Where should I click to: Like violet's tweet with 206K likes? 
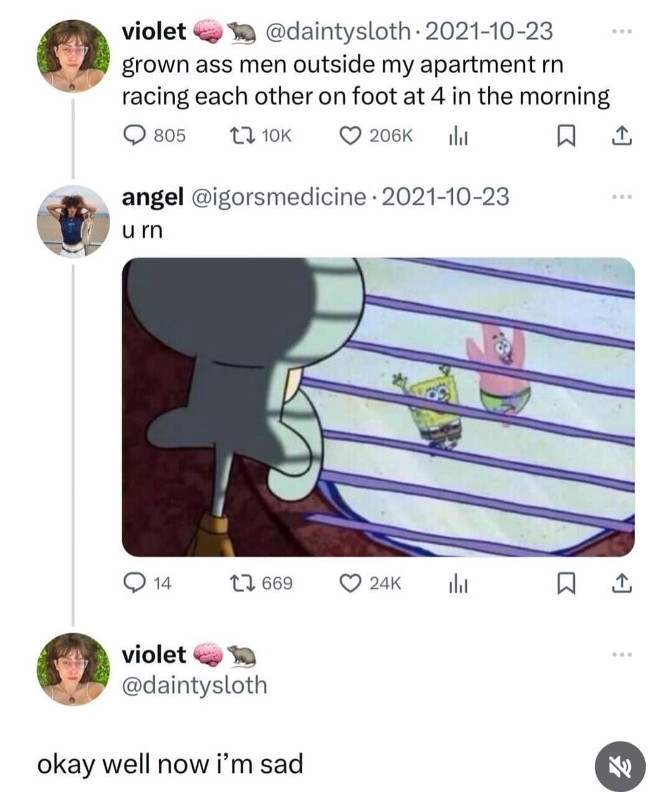(x=350, y=135)
